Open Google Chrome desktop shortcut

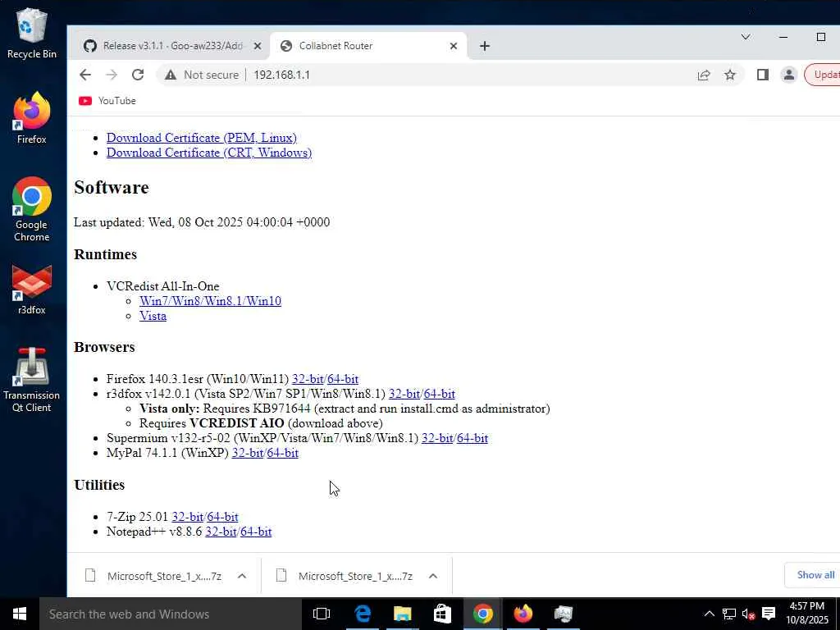(32, 209)
